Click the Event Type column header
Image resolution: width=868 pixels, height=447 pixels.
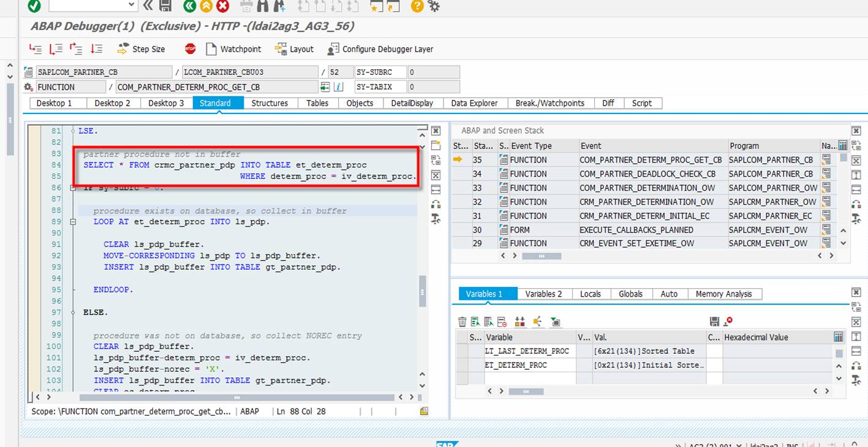pyautogui.click(x=544, y=146)
